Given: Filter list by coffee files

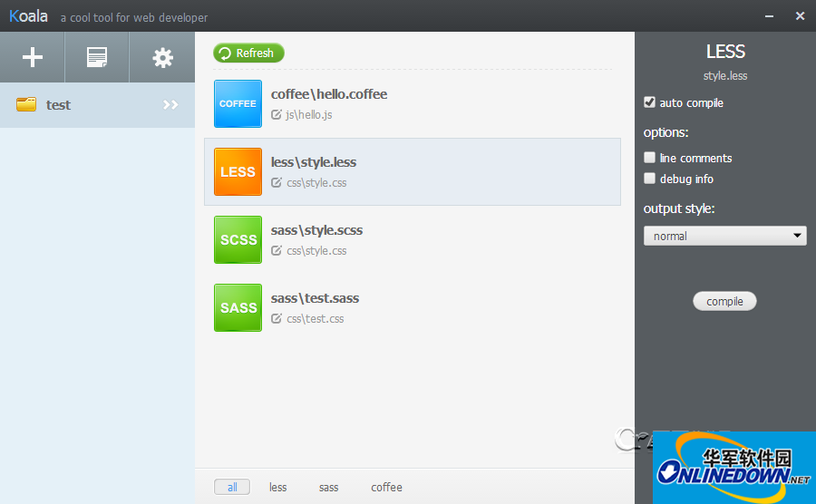Looking at the screenshot, I should click(386, 488).
